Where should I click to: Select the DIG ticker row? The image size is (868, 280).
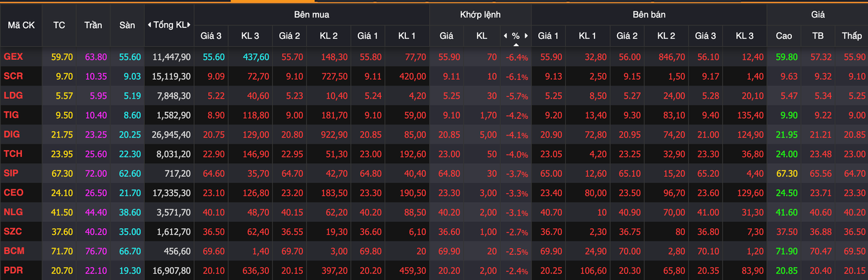tap(12, 134)
